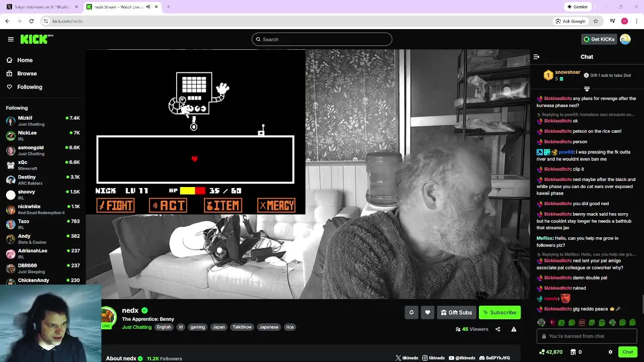
Task: Focus the Kick search field
Action: tap(322, 39)
